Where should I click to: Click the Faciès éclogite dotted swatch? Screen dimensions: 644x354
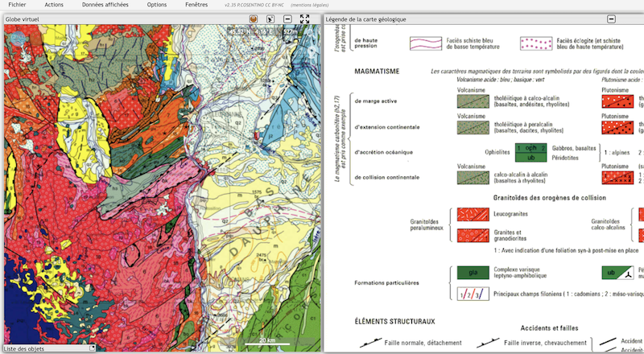coord(536,43)
